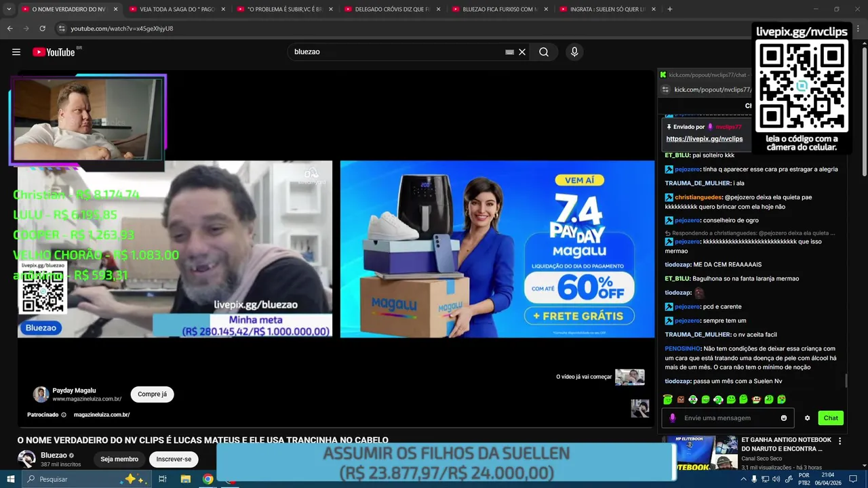
Task: Open the Bluezao channel name link
Action: click(54, 455)
